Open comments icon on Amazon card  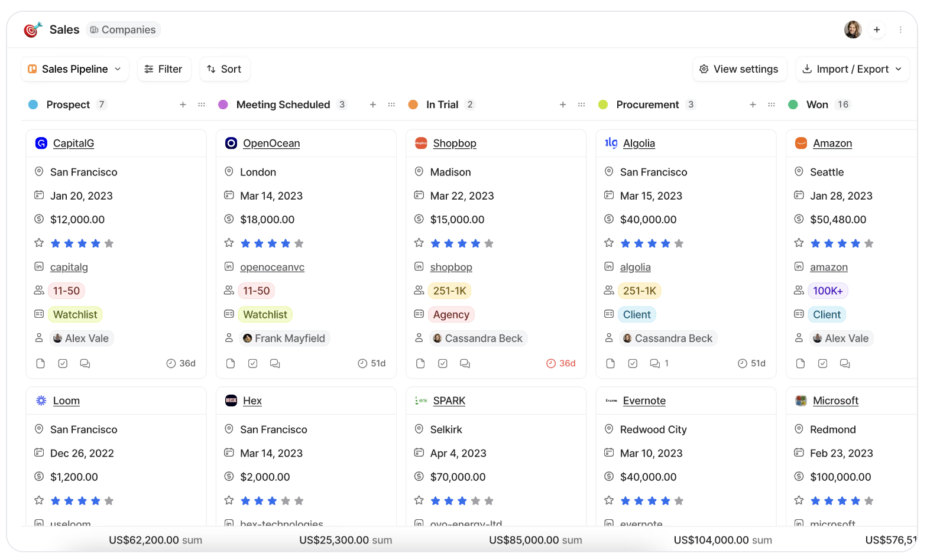click(845, 363)
